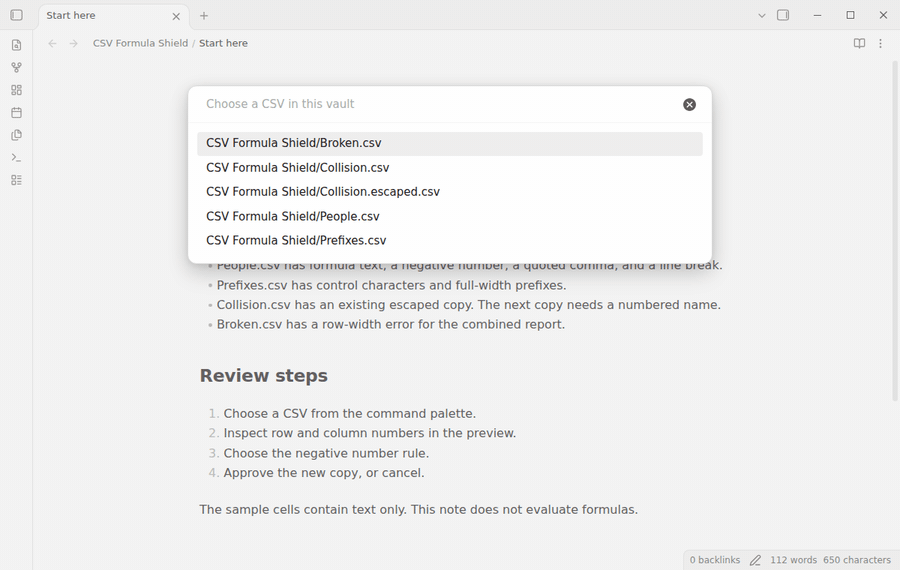Click the 0 backlinks status item

715,560
